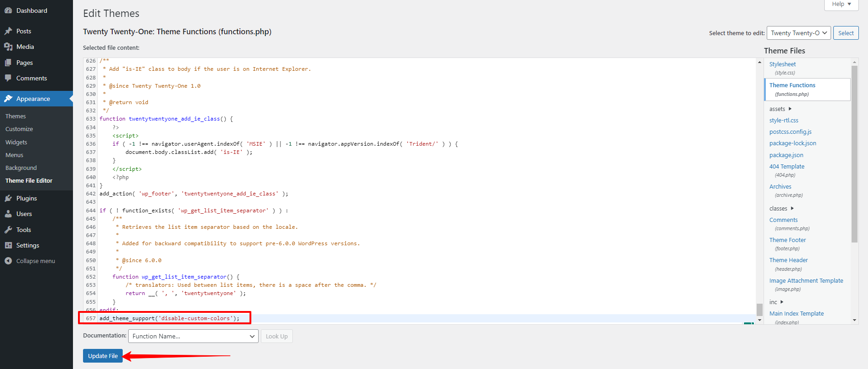Click line 642 add_action wp_footer code
The width and height of the screenshot is (868, 369).
(194, 194)
